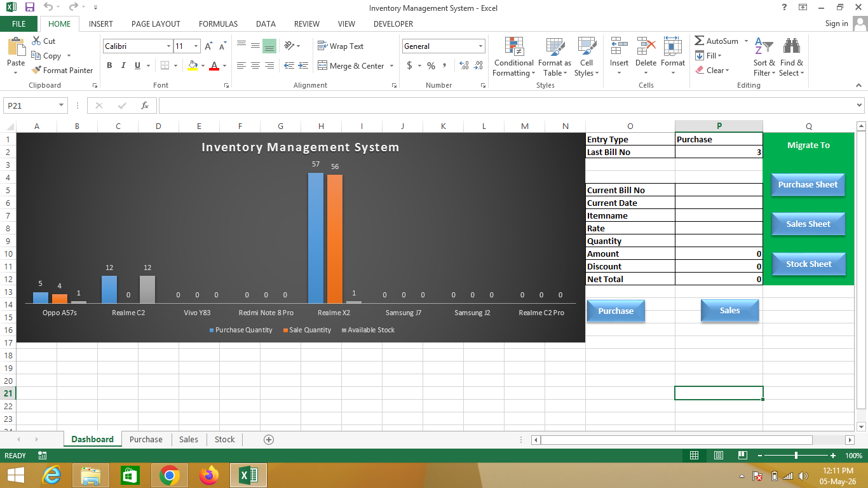The image size is (868, 488).
Task: Click the Increase Font Size icon
Action: point(208,46)
